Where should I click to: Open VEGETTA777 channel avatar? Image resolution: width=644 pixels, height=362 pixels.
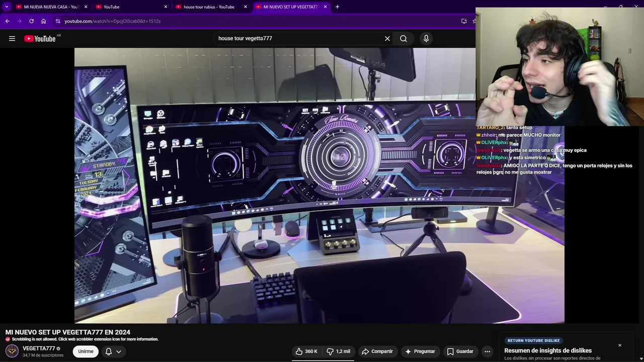pyautogui.click(x=12, y=351)
